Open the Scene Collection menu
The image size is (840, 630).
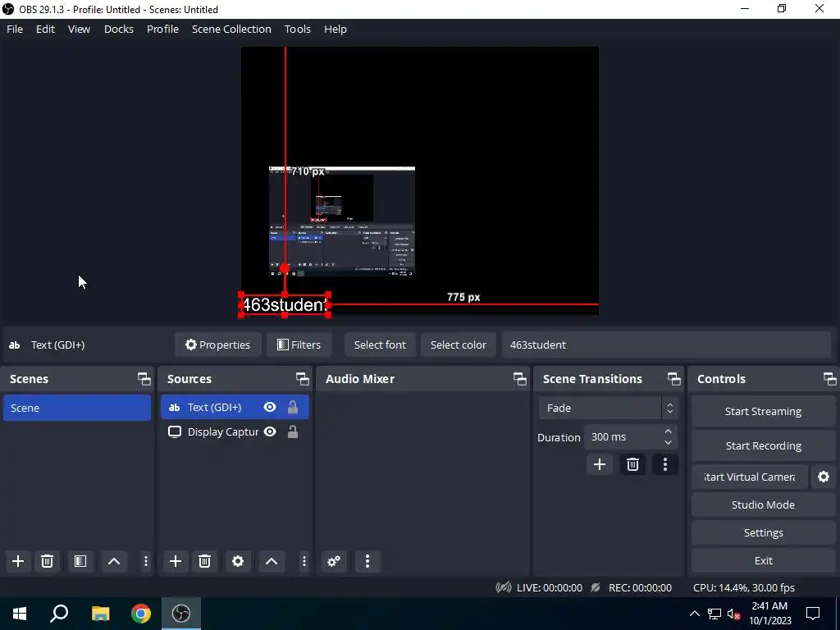(231, 29)
